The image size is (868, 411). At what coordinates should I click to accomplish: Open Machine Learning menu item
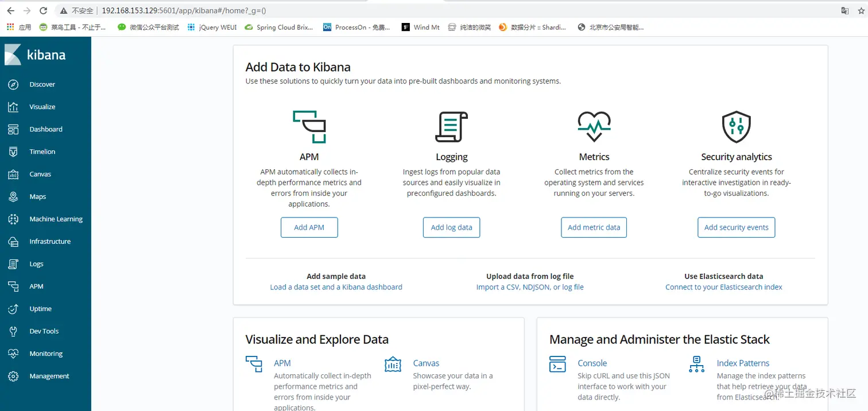coord(56,219)
